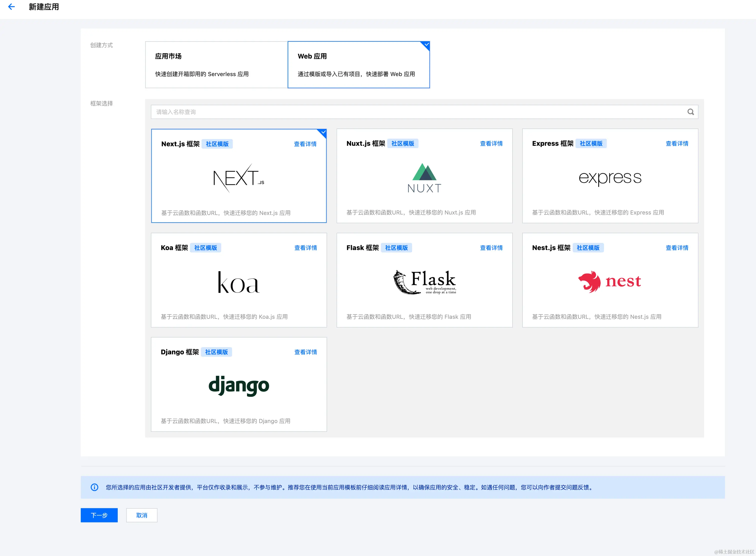
Task: Open 查看详情 for the Express framework
Action: pos(677,143)
